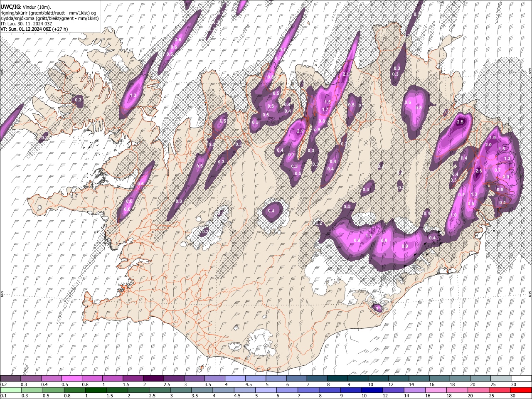Click the '0.2' label starting the upper legend row

[x=3, y=384]
